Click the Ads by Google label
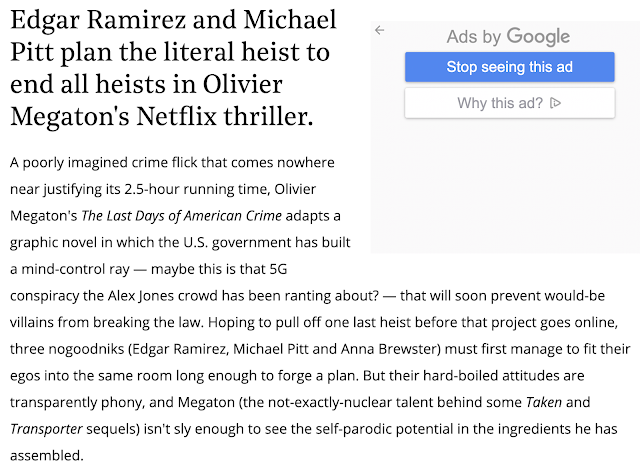The image size is (640, 471). [x=508, y=36]
